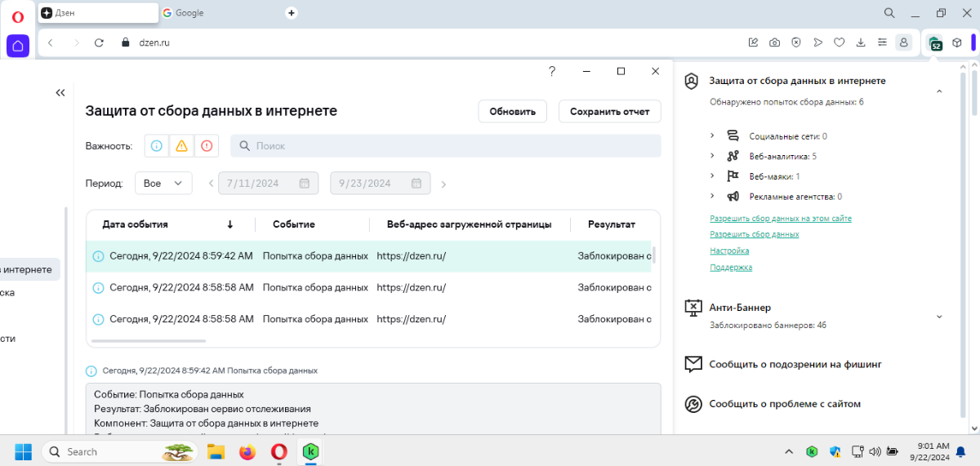The height and width of the screenshot is (466, 980).
Task: Open the downloads icon in Opera toolbar
Action: tap(861, 42)
